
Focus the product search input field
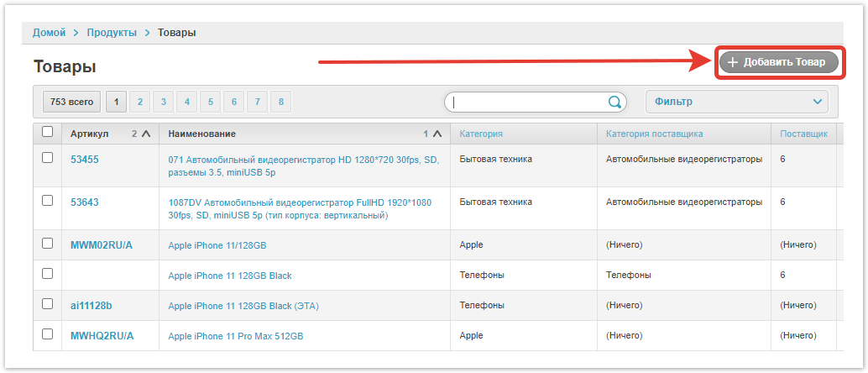527,102
